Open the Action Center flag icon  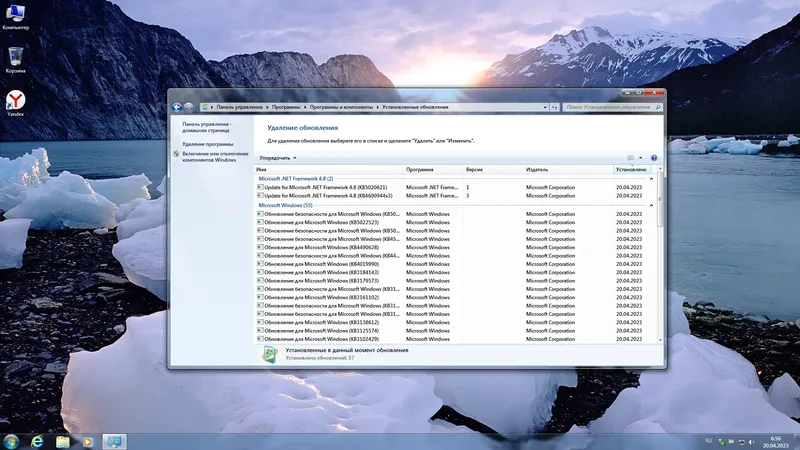731,442
